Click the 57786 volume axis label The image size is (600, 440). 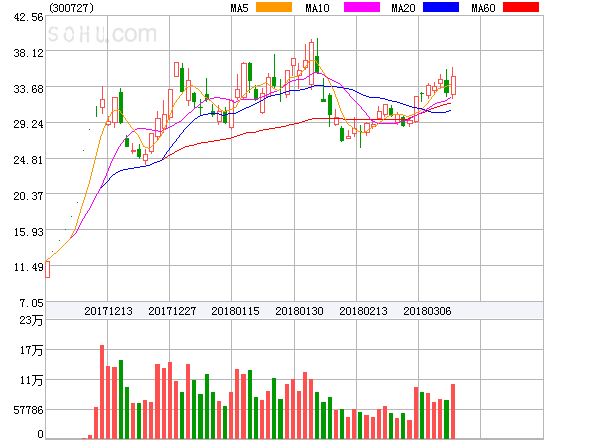28,410
